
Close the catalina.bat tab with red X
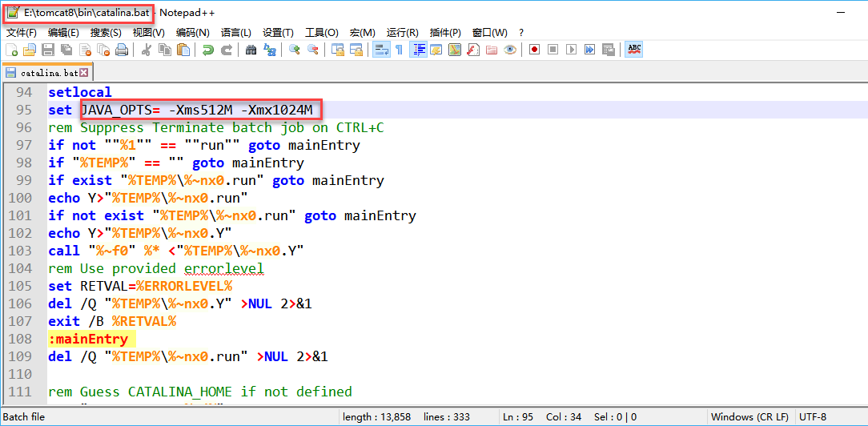[83, 73]
